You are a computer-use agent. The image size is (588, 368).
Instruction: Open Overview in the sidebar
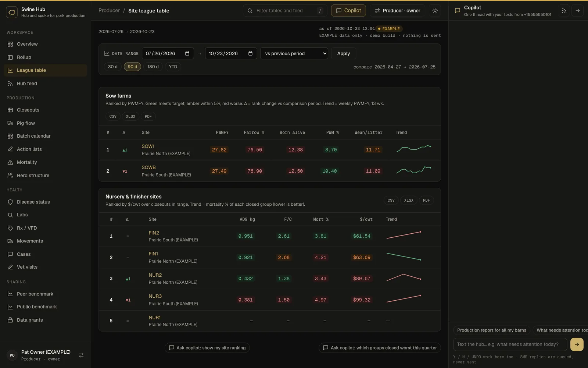tap(46, 44)
